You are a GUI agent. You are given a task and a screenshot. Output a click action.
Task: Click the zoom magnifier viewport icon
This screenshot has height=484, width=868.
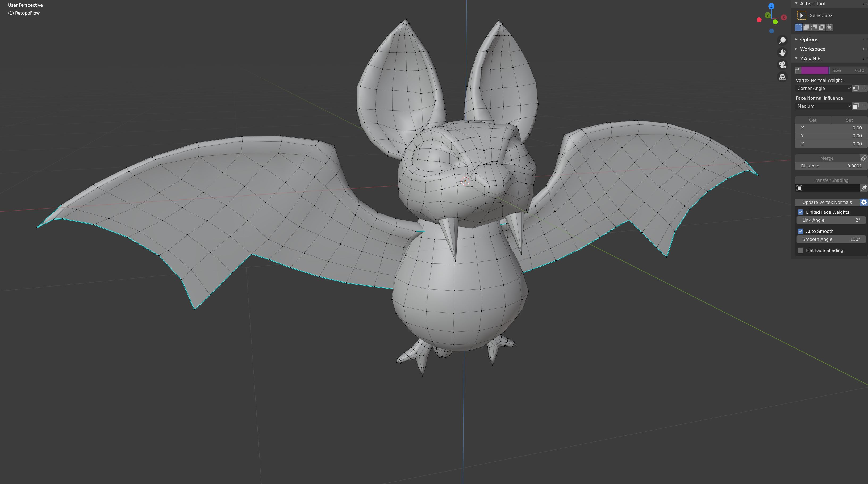(782, 40)
